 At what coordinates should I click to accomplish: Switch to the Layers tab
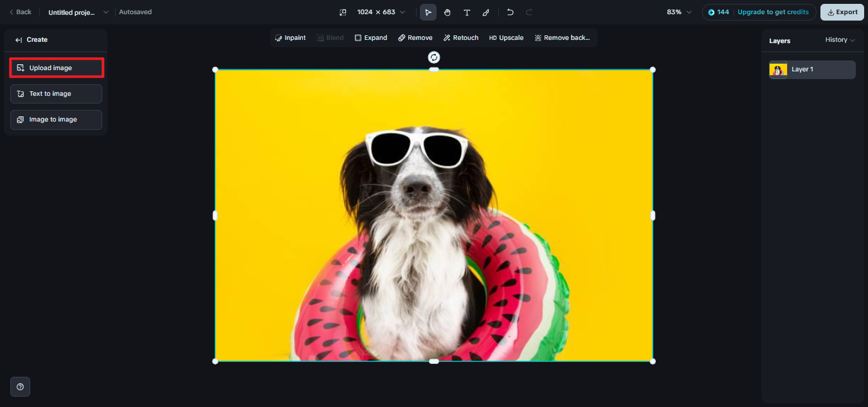click(780, 41)
